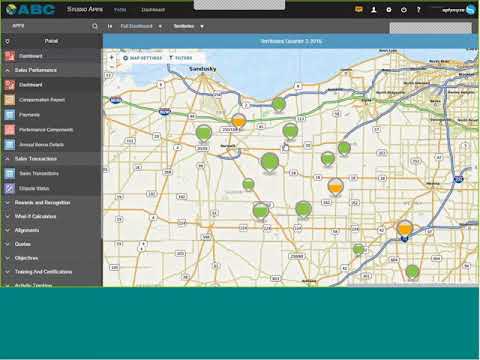The height and width of the screenshot is (360, 480).
Task: Select the green pin beside the hand cursor
Action: tap(290, 131)
